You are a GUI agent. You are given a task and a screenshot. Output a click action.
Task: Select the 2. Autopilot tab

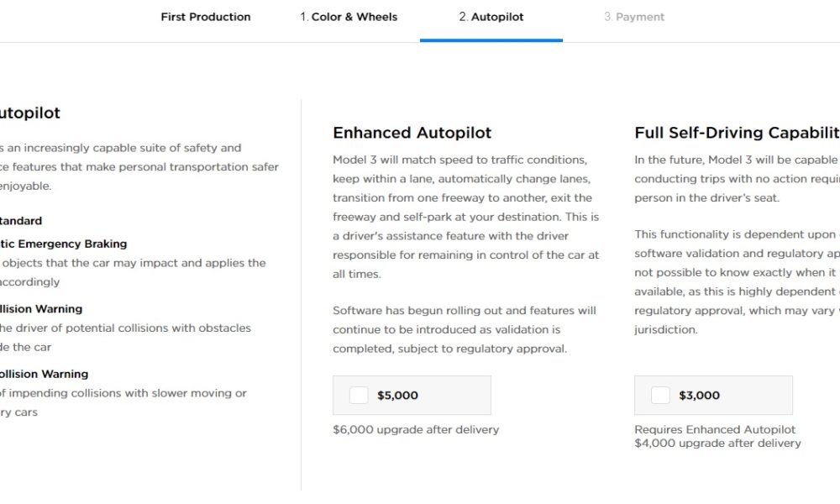(491, 17)
